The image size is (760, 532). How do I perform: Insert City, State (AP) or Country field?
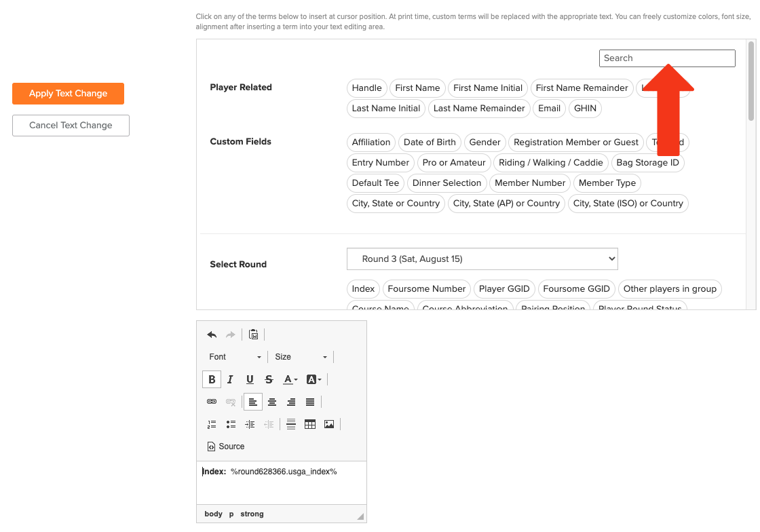(x=506, y=204)
